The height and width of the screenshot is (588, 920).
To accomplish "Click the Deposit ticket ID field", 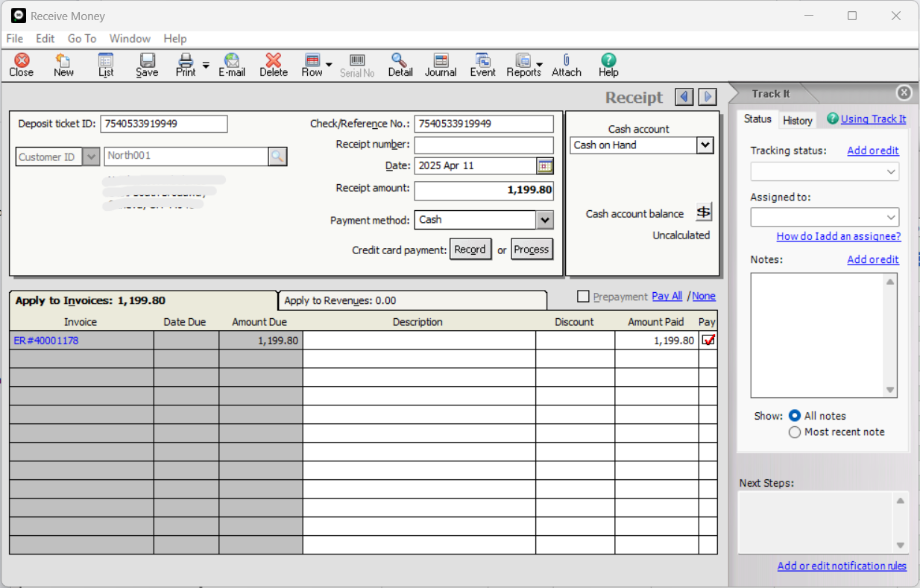I will point(164,124).
